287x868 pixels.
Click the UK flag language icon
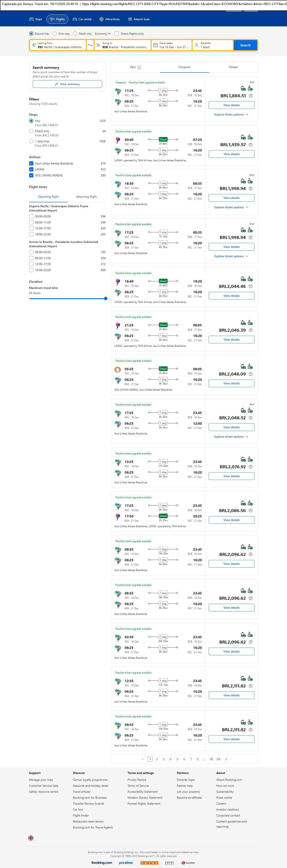tap(31, 838)
